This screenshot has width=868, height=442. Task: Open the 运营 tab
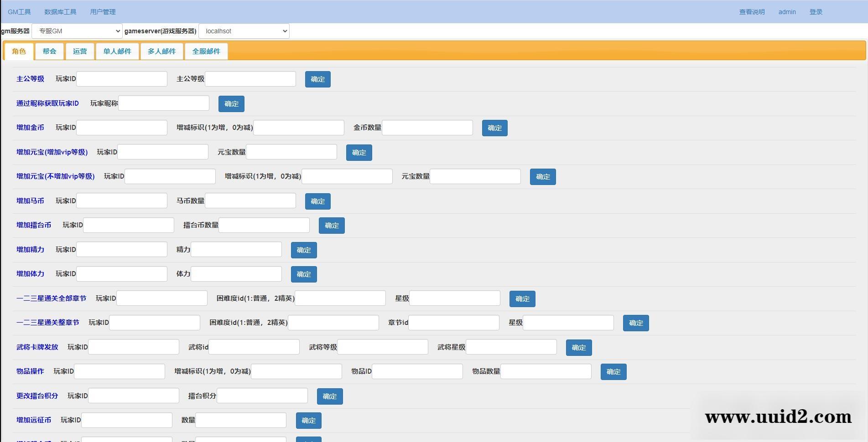click(x=80, y=51)
